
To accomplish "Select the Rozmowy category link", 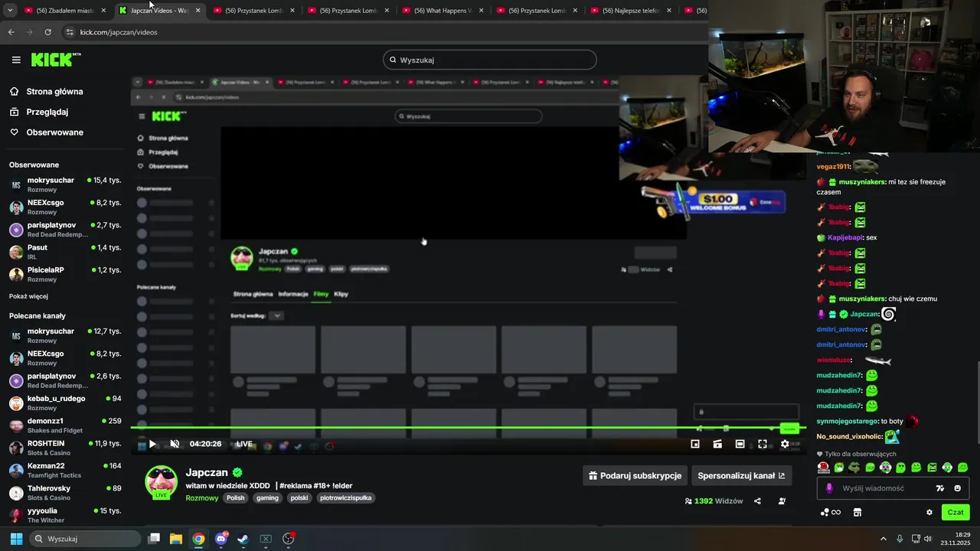I will (x=201, y=497).
